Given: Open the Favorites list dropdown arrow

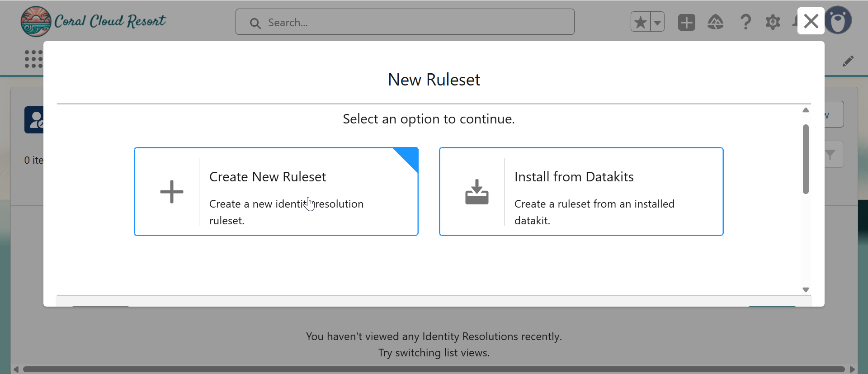Looking at the screenshot, I should (657, 22).
